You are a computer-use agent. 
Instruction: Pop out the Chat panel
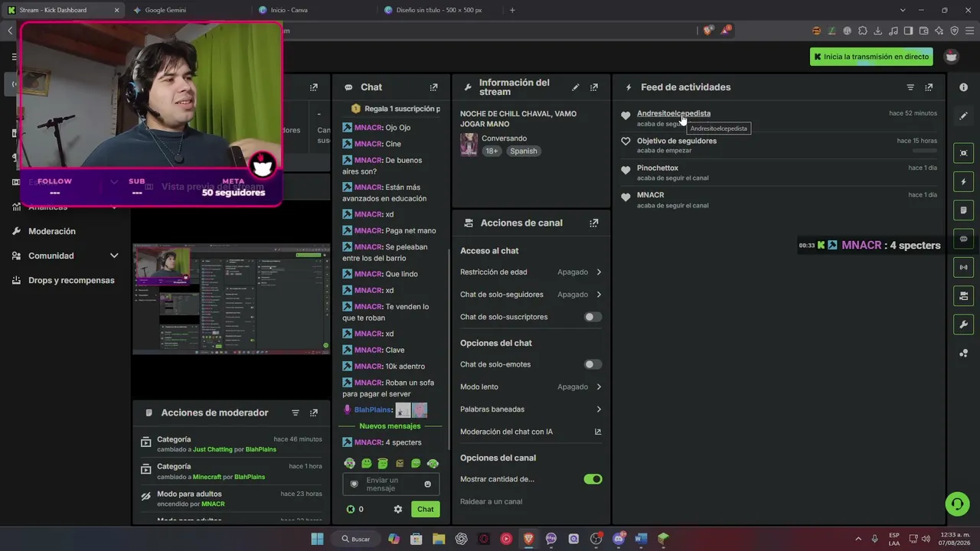434,87
